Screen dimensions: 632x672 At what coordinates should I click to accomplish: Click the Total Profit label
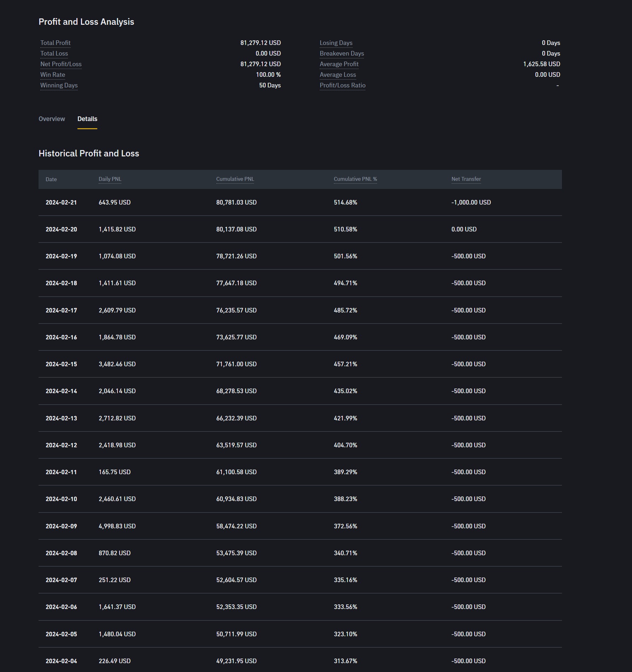click(56, 43)
